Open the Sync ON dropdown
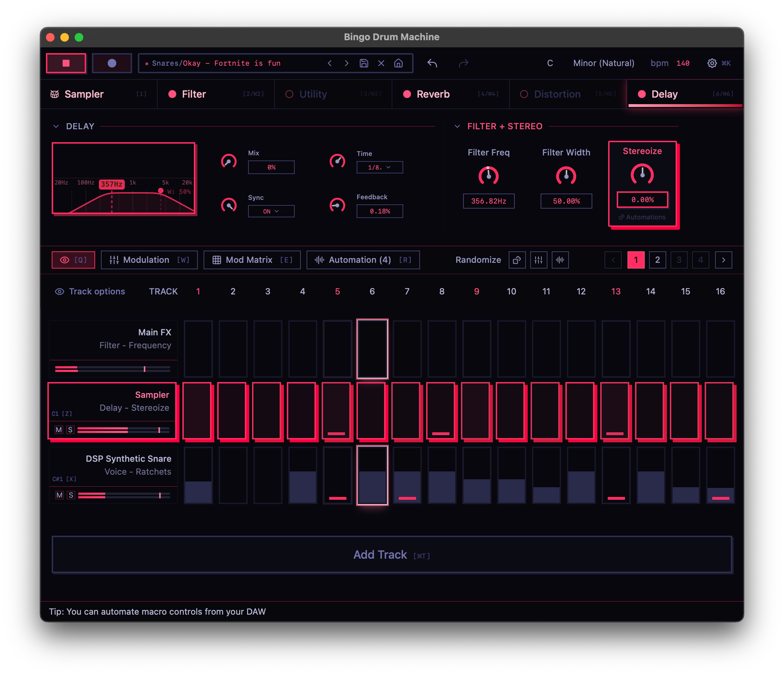 [x=271, y=211]
